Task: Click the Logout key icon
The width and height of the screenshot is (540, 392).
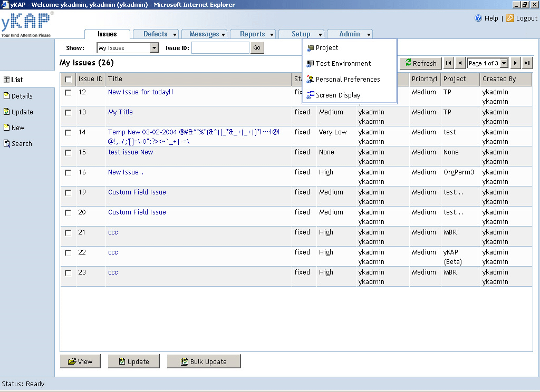Action: [510, 18]
